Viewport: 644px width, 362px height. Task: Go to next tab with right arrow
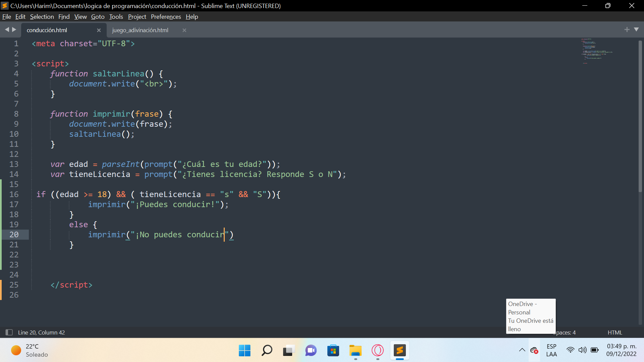[14, 29]
